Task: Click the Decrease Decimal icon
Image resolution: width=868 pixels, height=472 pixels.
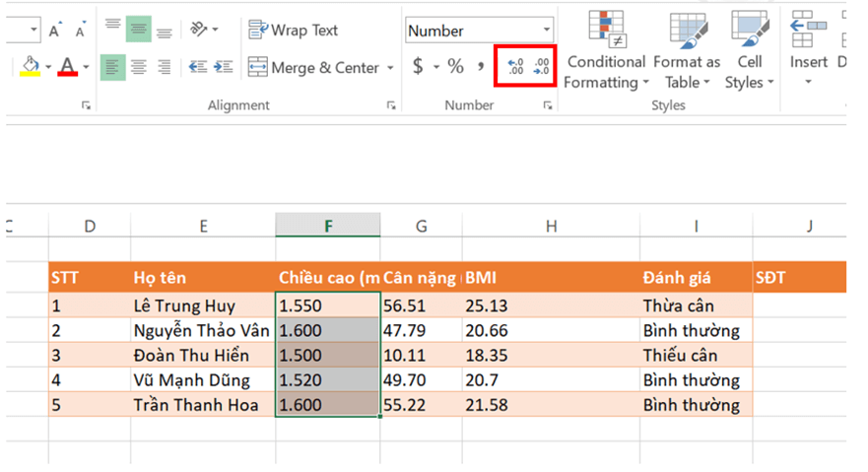Action: pos(541,67)
